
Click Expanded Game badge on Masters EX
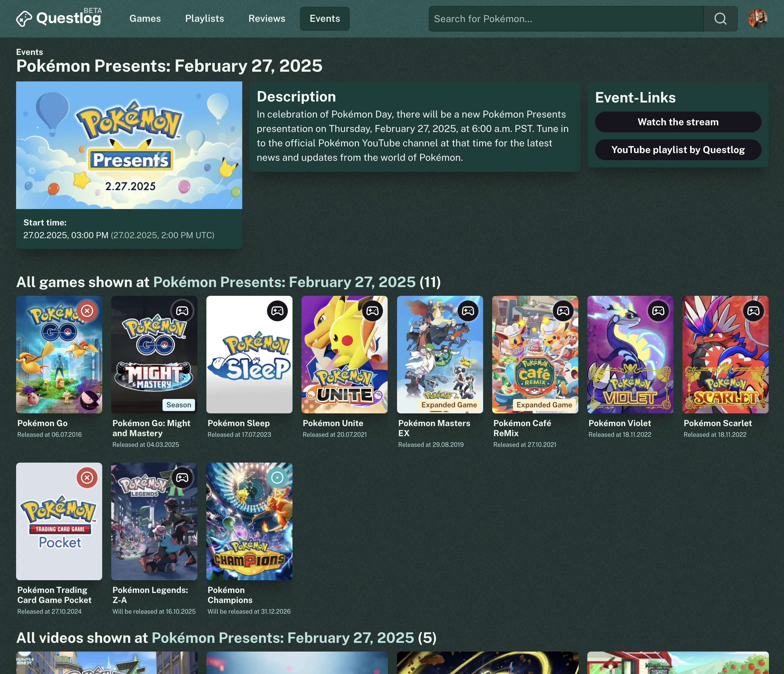click(449, 405)
